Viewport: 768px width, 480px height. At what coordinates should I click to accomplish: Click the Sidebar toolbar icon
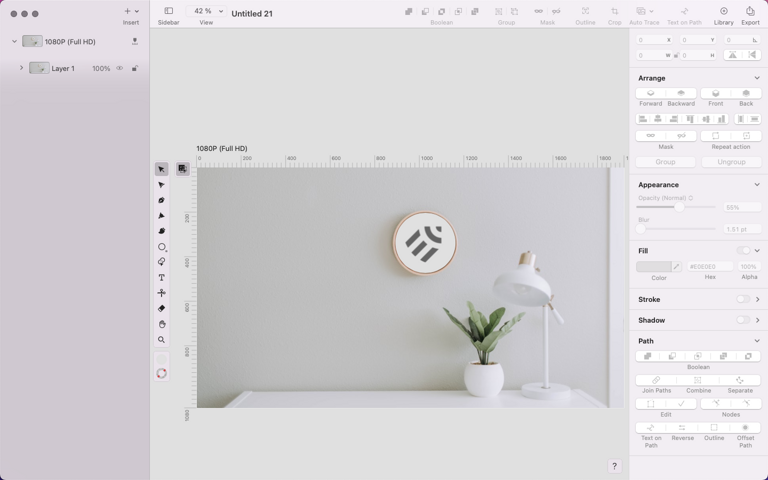tap(168, 11)
